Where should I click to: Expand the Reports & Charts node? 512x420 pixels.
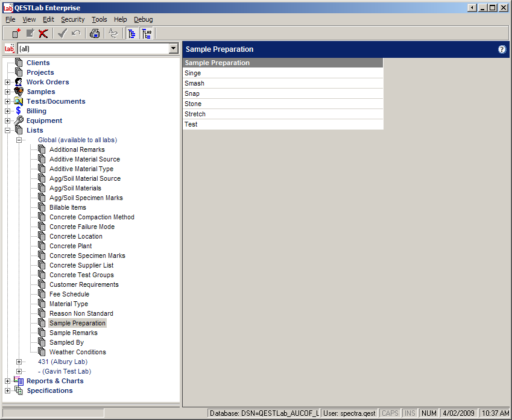coord(8,381)
